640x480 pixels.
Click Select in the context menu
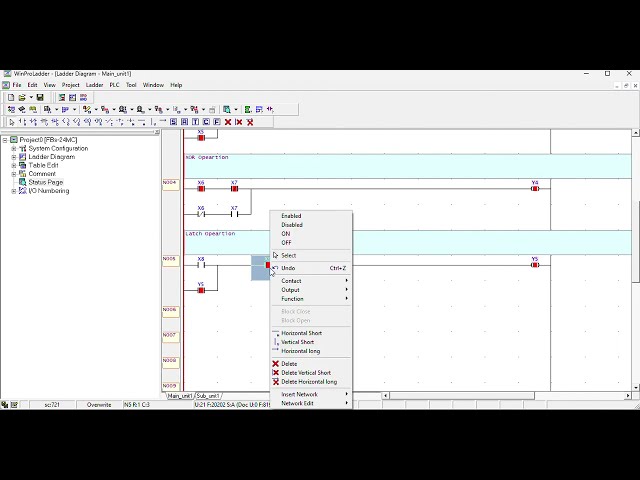pyautogui.click(x=311, y=256)
